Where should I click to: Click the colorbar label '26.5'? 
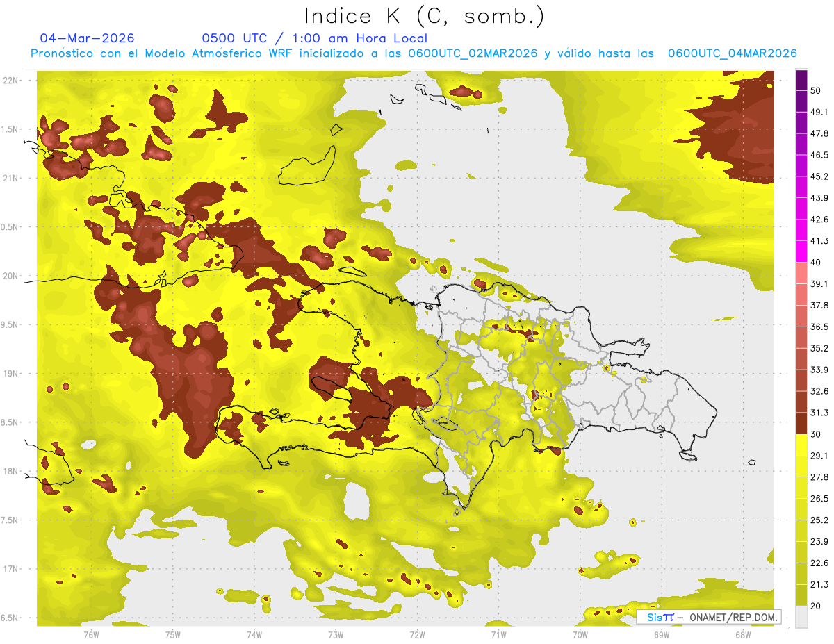coord(819,499)
